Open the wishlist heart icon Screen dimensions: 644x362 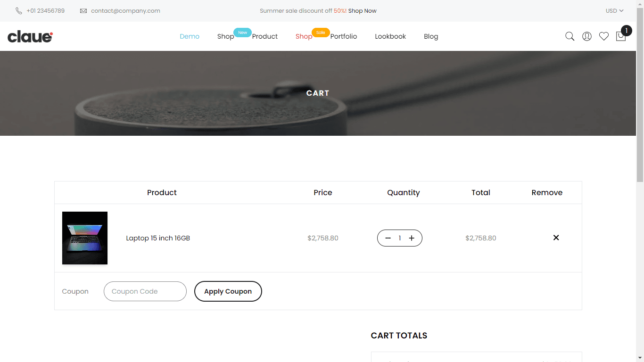604,36
